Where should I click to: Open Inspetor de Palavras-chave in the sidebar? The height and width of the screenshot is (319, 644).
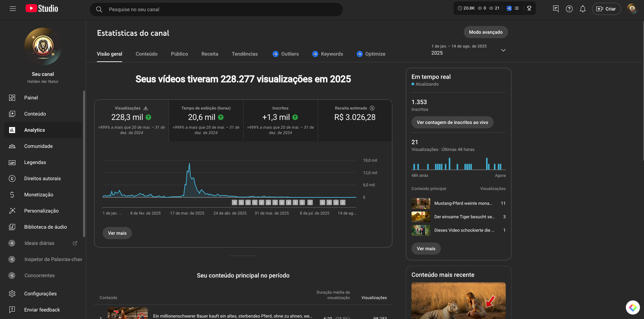point(43,259)
